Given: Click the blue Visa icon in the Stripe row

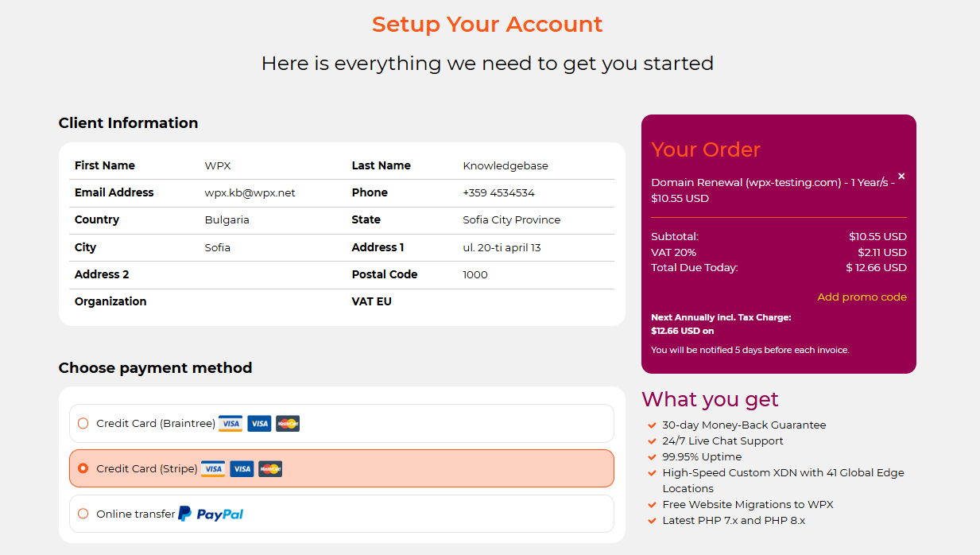Looking at the screenshot, I should click(x=242, y=469).
